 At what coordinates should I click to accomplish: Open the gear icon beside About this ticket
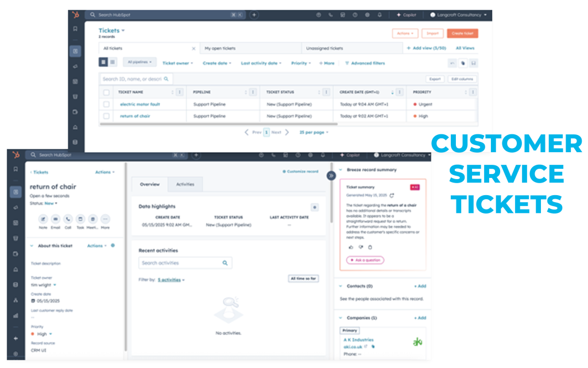click(113, 246)
